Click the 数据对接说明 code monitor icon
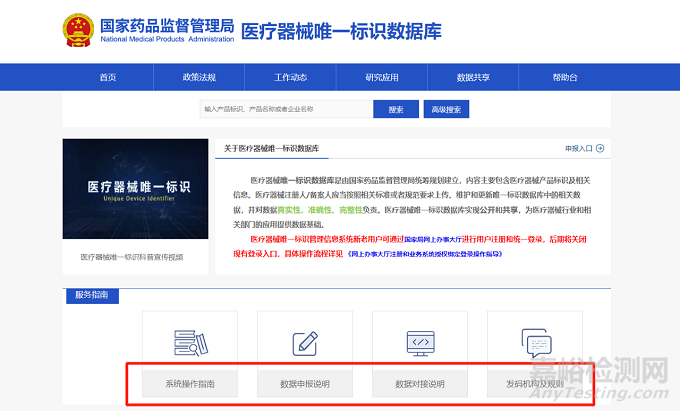680x411 pixels. click(x=419, y=343)
